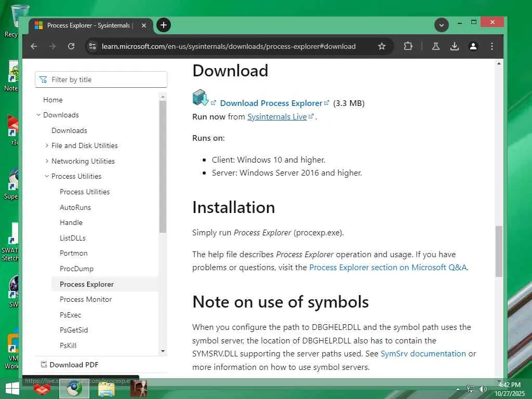Screen dimensions: 532x399
Task: Open PsGetSid in the sidebar
Action: (74, 330)
